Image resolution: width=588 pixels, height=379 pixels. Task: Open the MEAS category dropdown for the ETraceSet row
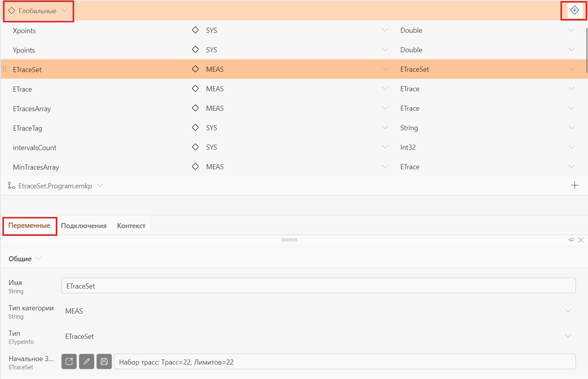[x=385, y=69]
